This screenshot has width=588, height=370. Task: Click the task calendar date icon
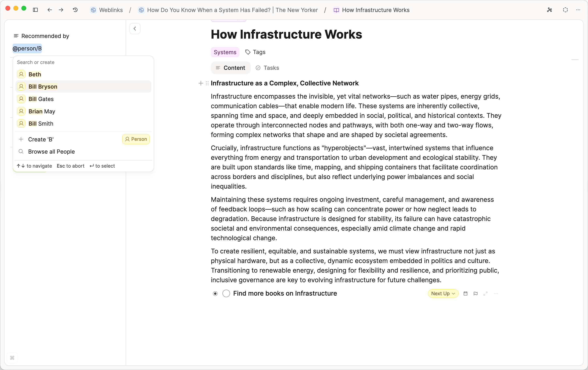coord(465,294)
